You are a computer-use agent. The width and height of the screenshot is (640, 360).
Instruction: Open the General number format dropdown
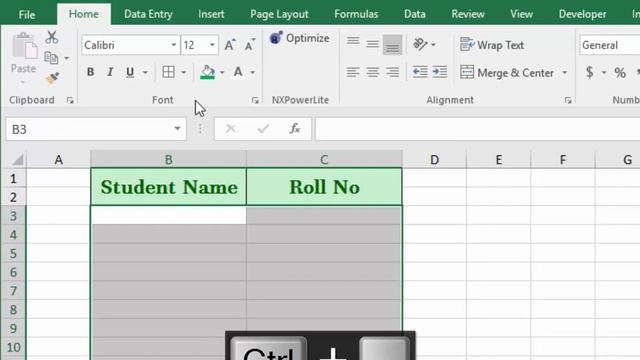coord(609,45)
